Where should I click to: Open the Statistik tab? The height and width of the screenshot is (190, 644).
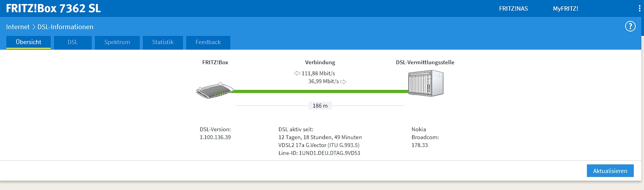(163, 42)
